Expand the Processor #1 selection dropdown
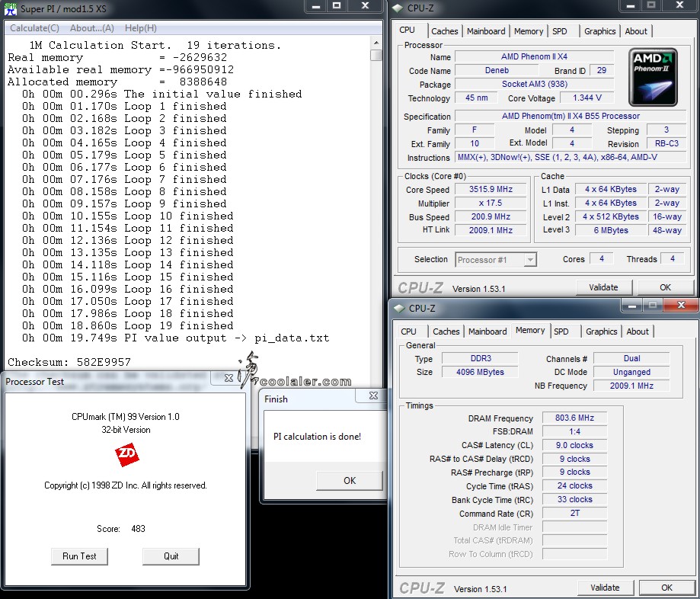This screenshot has height=599, width=700. pos(530,260)
